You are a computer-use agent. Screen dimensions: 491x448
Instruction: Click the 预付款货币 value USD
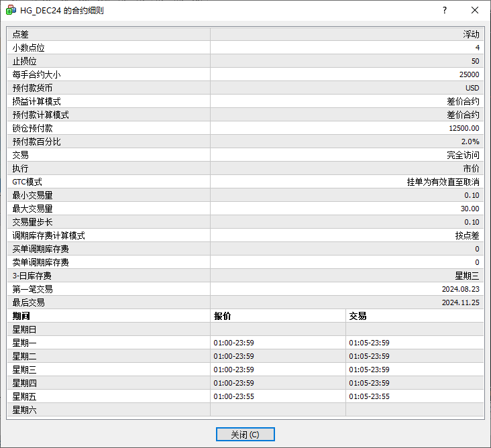click(x=472, y=89)
